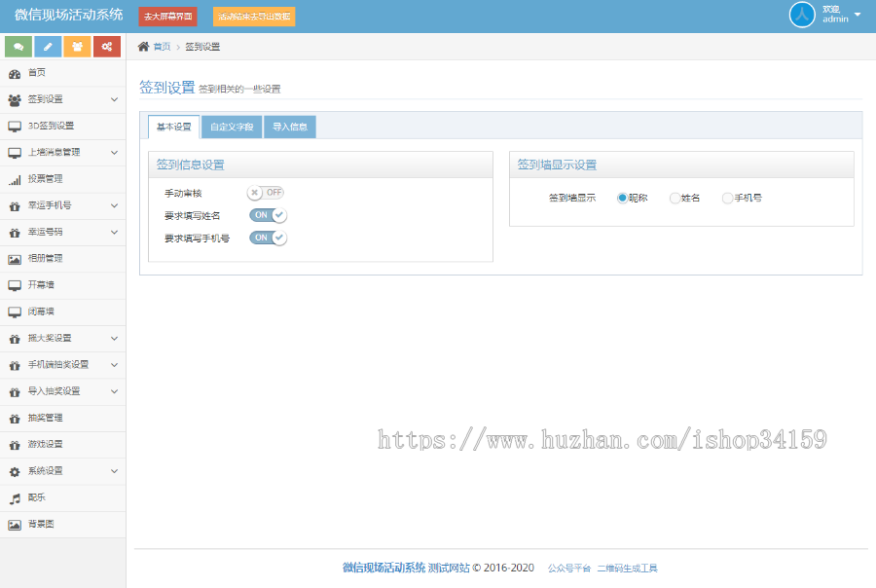Expand the 幸运号码 menu chevron
Screen dimensions: 876x588
[114, 232]
